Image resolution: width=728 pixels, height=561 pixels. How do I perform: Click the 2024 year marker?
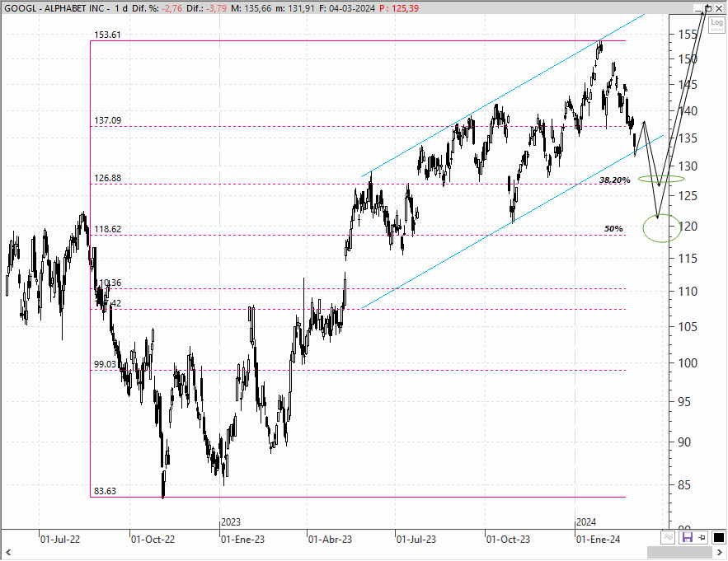tap(586, 522)
